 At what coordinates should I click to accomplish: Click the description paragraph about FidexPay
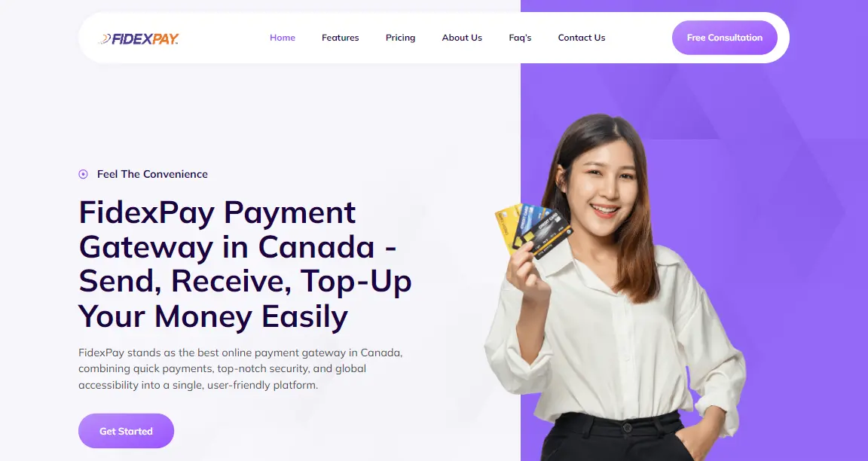pos(240,368)
